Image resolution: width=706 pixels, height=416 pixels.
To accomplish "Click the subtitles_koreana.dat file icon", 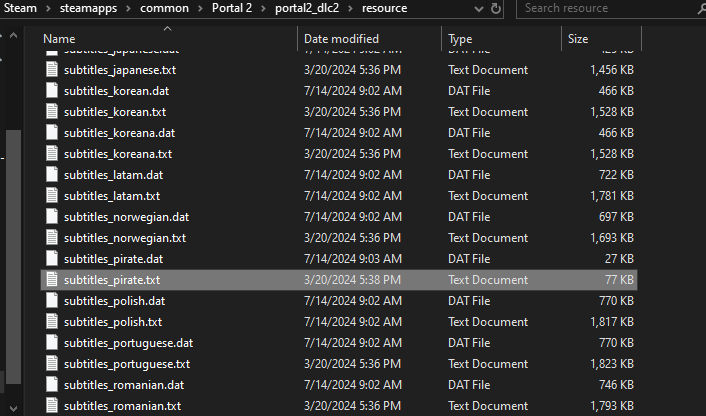I will [x=52, y=133].
